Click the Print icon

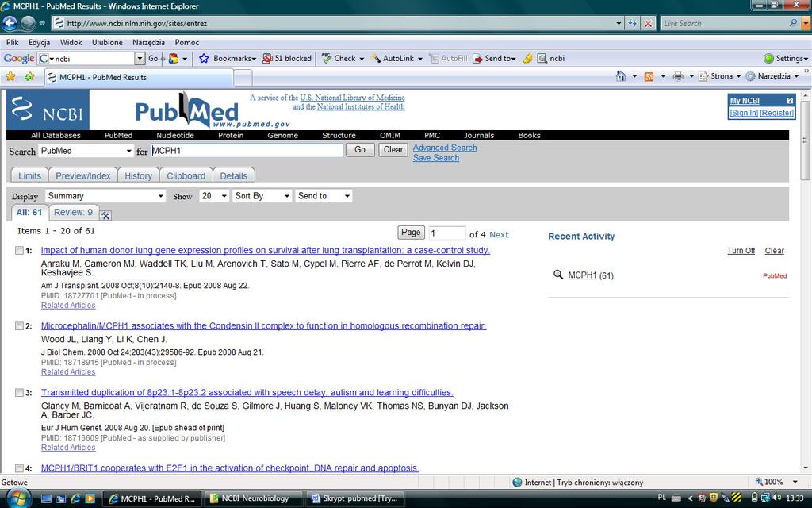(x=678, y=76)
